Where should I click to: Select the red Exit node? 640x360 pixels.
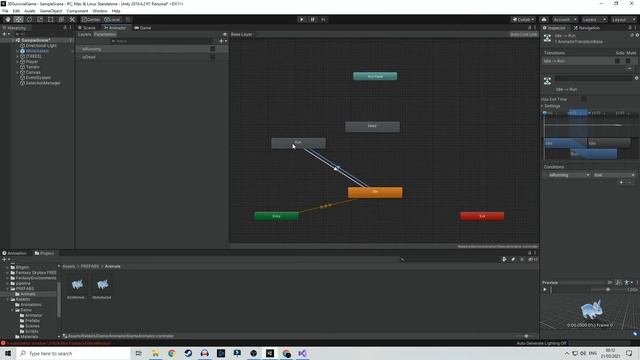tap(482, 216)
